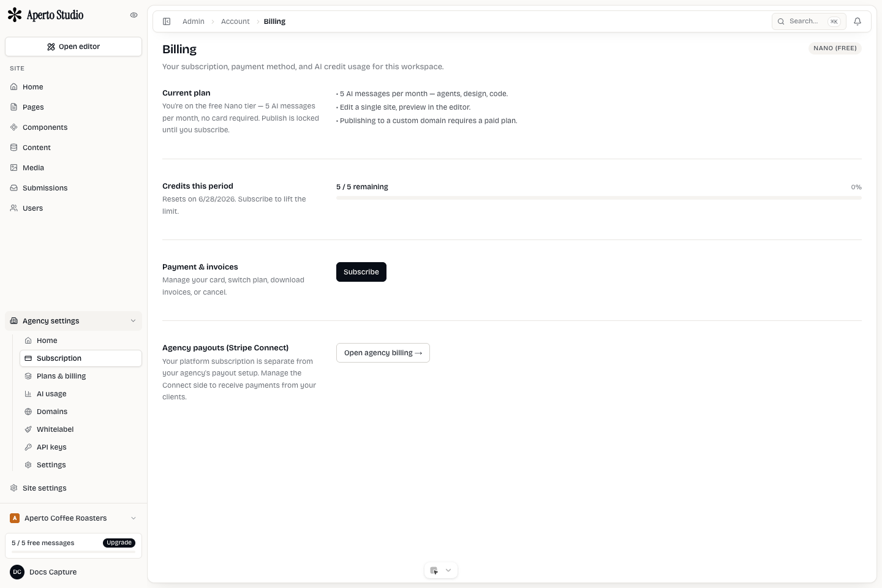Go to the Admin breadcrumb
The image size is (882, 588).
pos(194,21)
